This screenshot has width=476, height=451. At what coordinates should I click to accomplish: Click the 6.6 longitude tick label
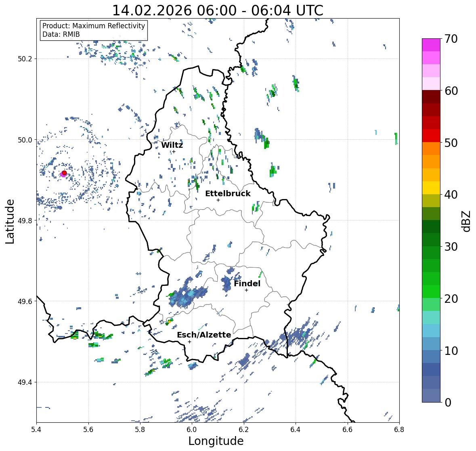tap(347, 430)
